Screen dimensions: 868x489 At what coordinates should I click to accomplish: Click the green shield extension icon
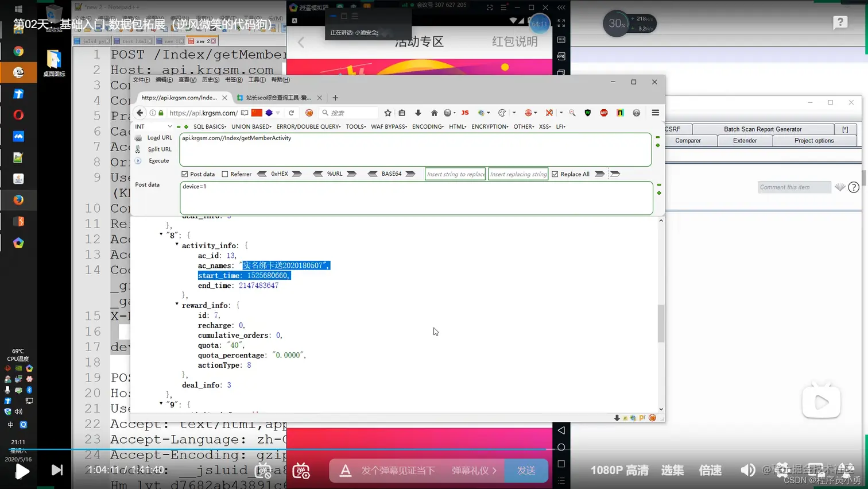(587, 113)
